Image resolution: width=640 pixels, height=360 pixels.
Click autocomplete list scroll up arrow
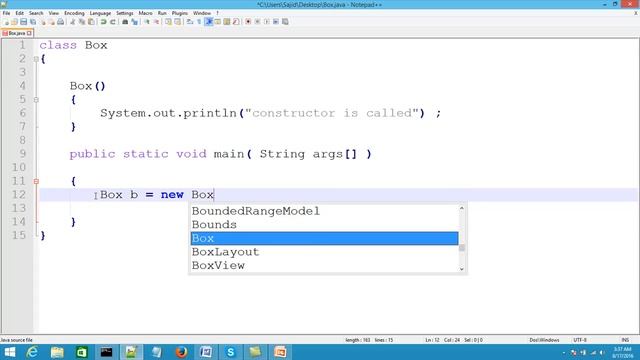click(x=462, y=208)
